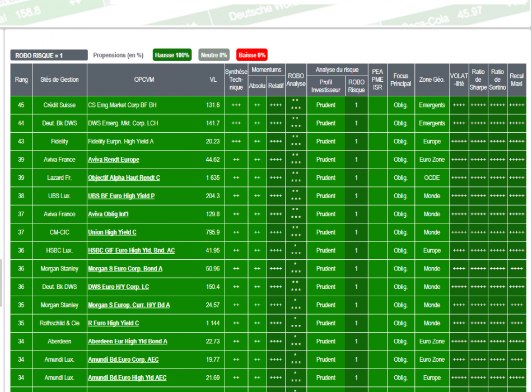Open UBS BF Euro High Yield P link
This screenshot has height=392, width=532.
[122, 196]
